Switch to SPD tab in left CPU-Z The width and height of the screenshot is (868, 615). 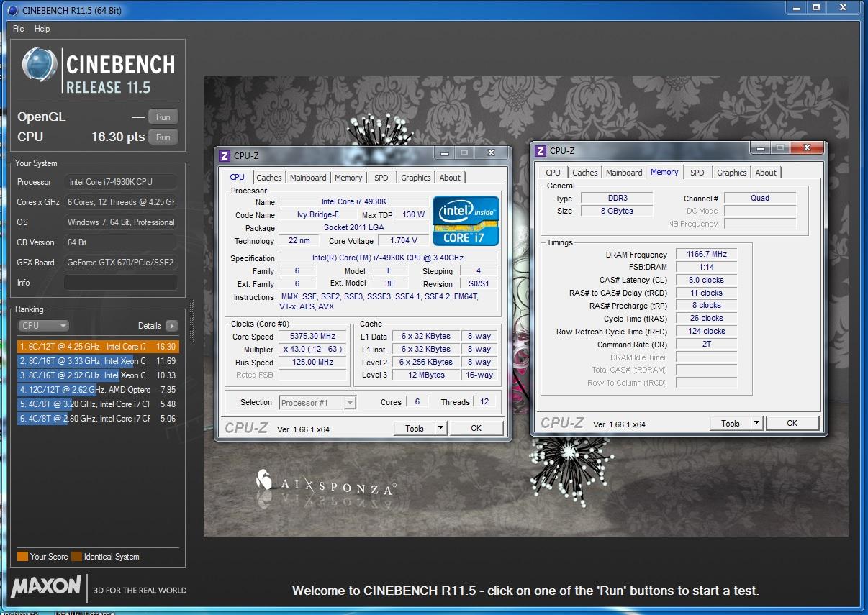(381, 178)
